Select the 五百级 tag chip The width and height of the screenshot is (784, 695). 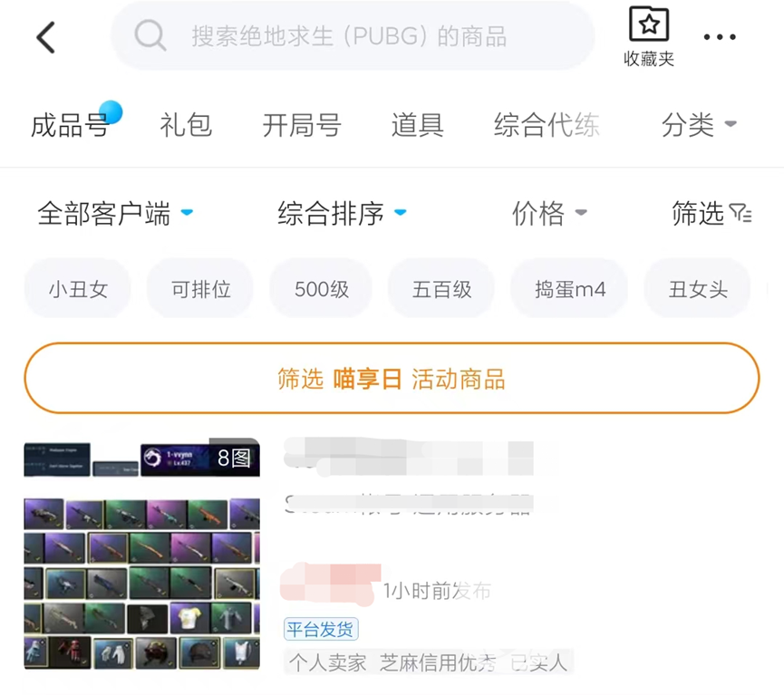441,289
